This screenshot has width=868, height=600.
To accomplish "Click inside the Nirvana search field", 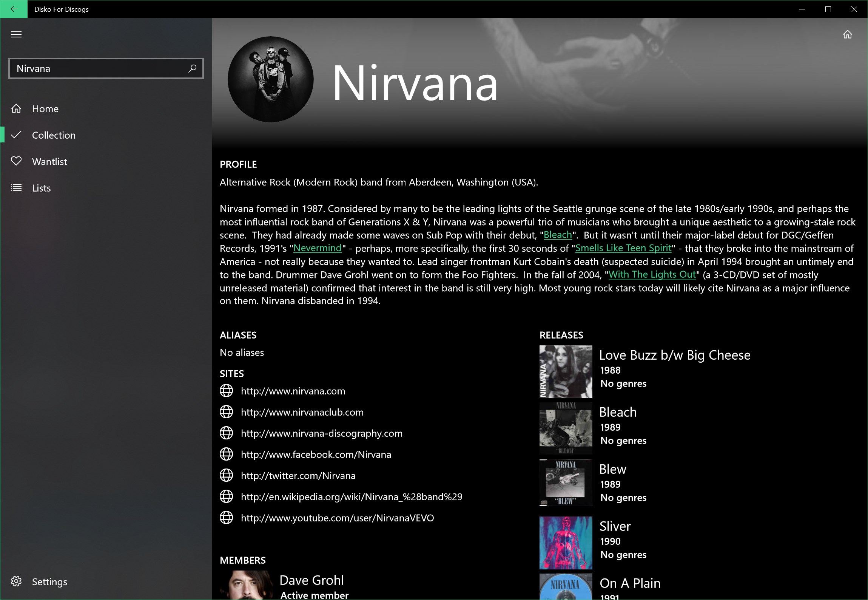I will (98, 68).
